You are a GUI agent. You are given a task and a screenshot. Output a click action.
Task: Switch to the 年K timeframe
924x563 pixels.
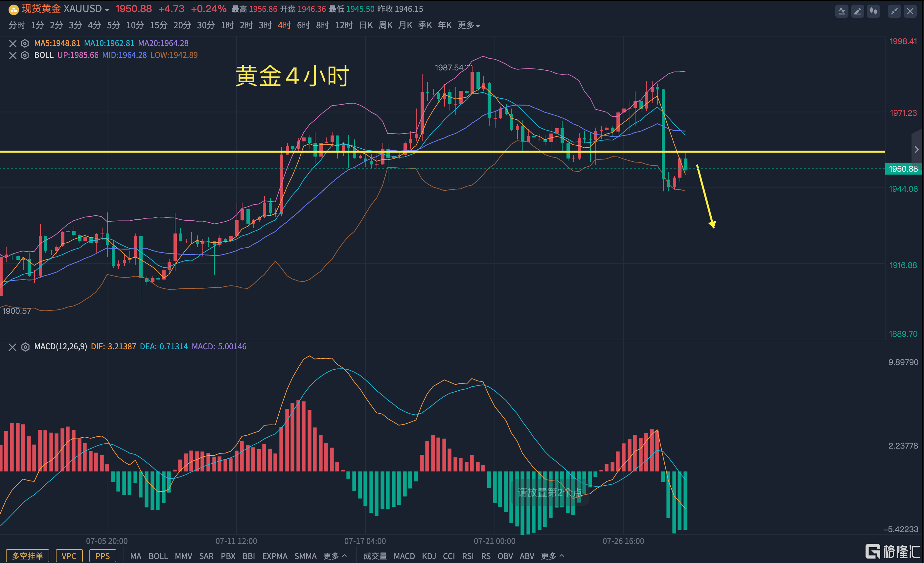tap(445, 25)
